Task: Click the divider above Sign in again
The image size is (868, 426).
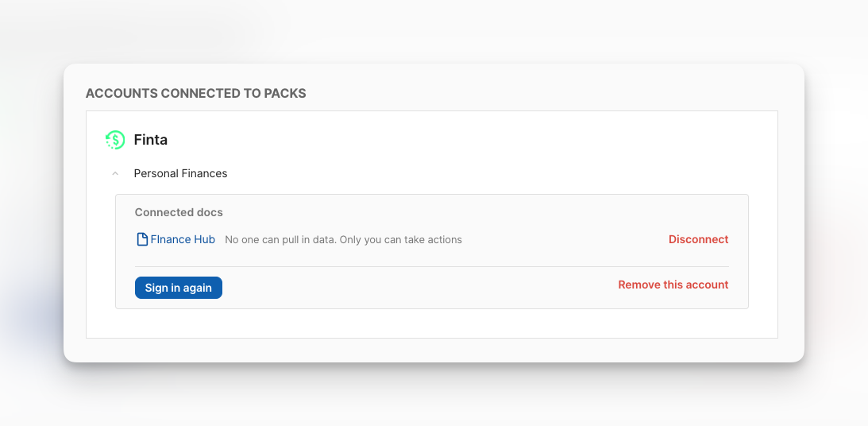Action: [x=431, y=266]
